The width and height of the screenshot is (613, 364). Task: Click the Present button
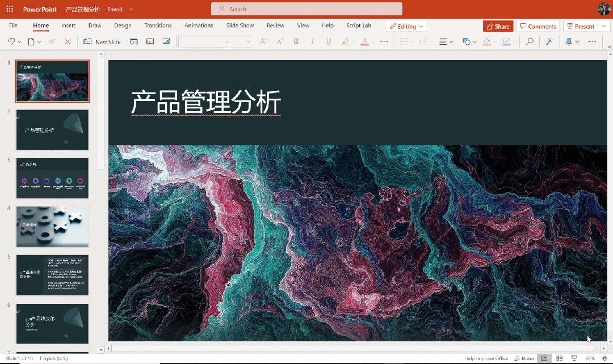581,26
